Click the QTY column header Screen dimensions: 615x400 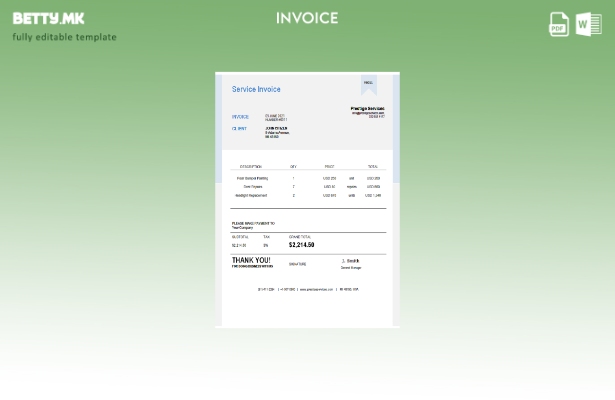(x=293, y=166)
